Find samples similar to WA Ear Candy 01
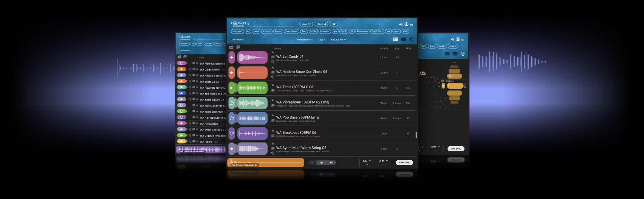The image size is (644, 199). pyautogui.click(x=273, y=62)
